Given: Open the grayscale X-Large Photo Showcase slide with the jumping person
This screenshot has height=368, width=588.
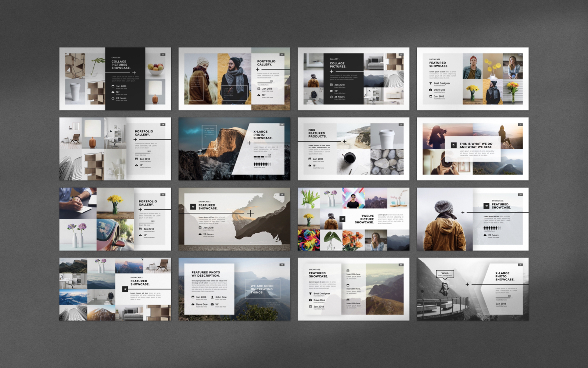Looking at the screenshot, I should pos(472,289).
